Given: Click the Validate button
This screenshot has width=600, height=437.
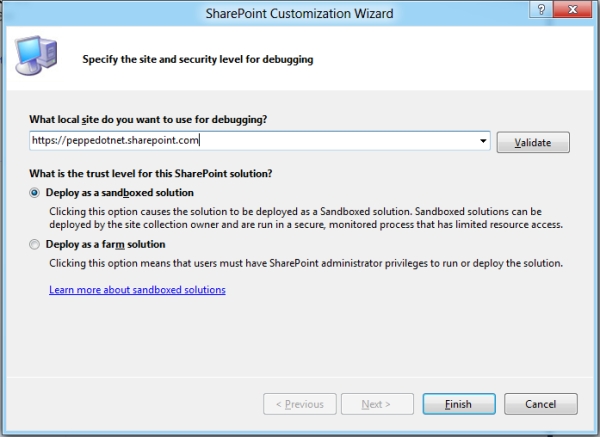Looking at the screenshot, I should point(533,142).
